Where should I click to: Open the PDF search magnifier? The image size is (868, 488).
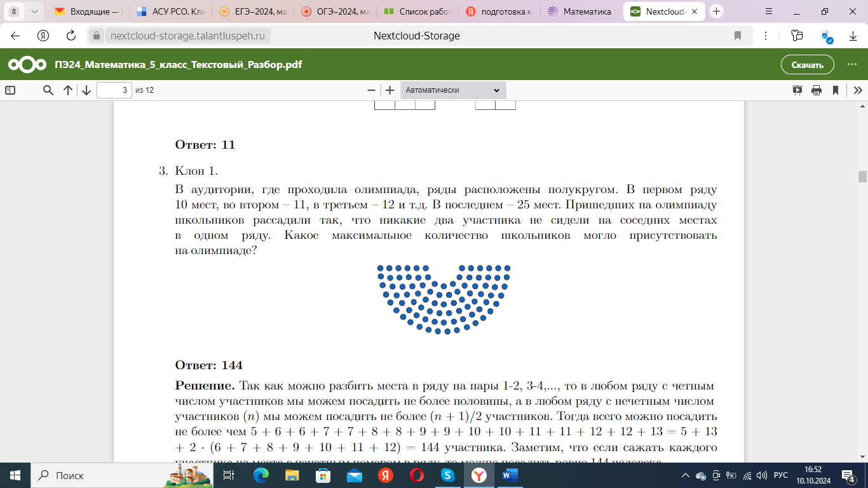pos(48,90)
